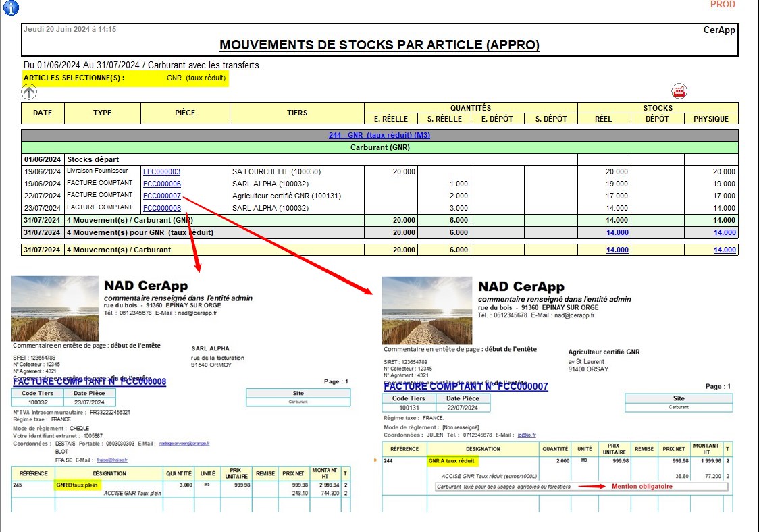This screenshot has width=759, height=532.
Task: Click the up arrow icon above the table
Action: [x=30, y=92]
